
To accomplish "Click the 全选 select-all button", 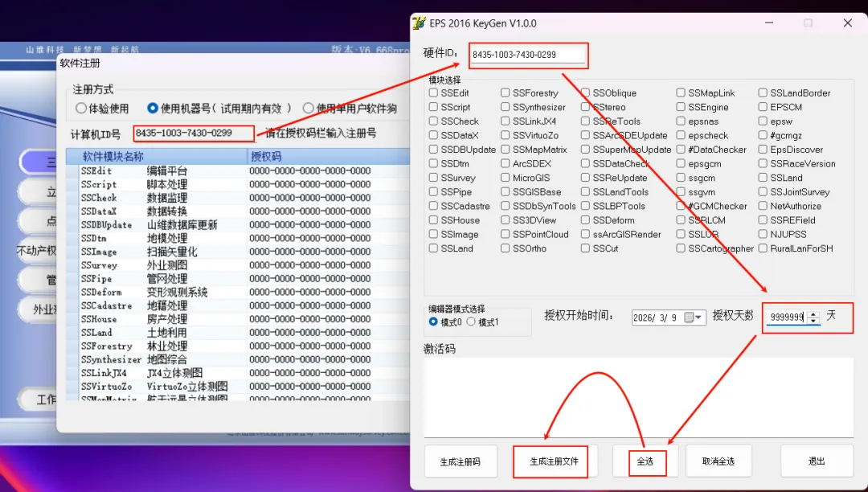I will (x=645, y=461).
